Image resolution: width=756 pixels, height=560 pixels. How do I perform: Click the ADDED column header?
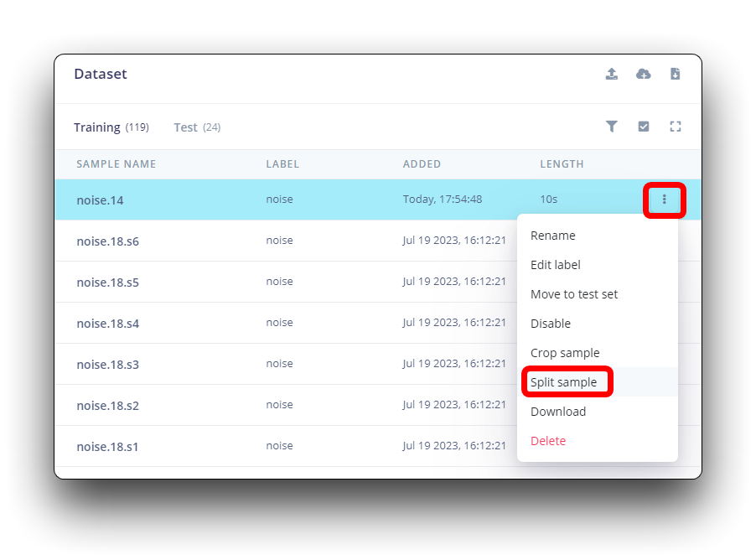422,164
